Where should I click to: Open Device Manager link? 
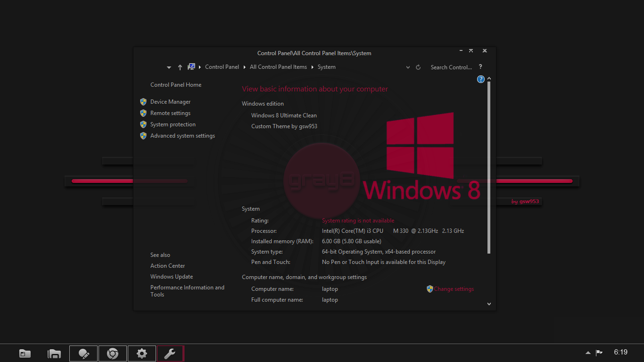click(171, 102)
